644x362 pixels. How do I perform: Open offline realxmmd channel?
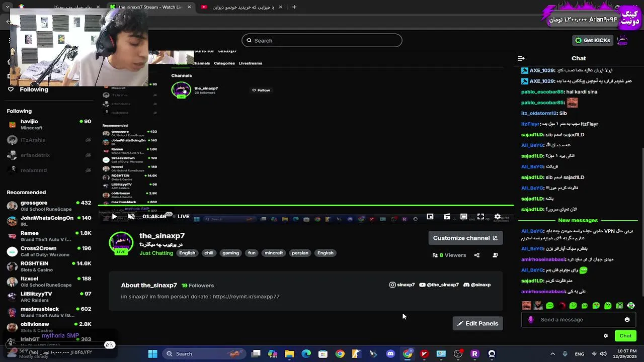[49, 170]
